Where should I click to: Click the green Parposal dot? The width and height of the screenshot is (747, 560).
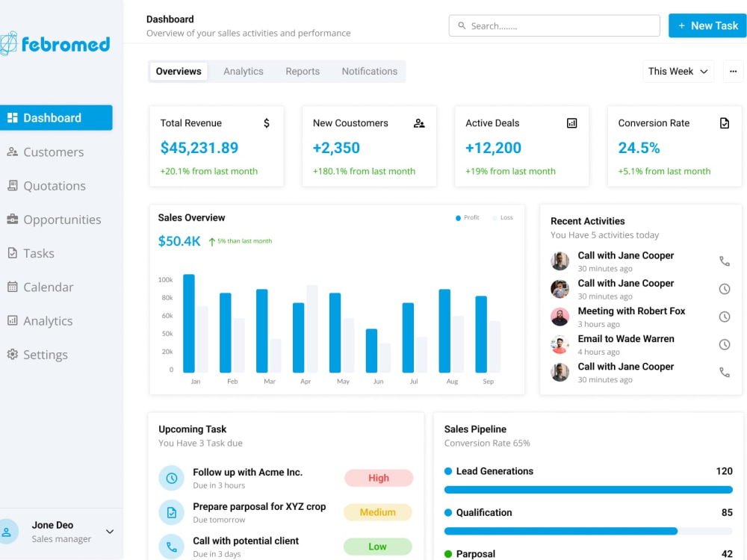[447, 554]
